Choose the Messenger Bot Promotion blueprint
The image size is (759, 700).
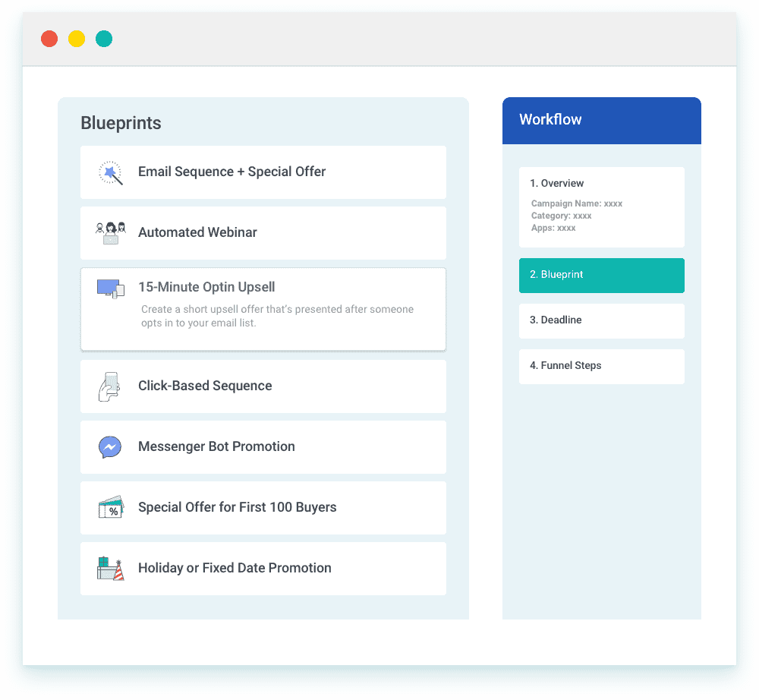coord(263,447)
